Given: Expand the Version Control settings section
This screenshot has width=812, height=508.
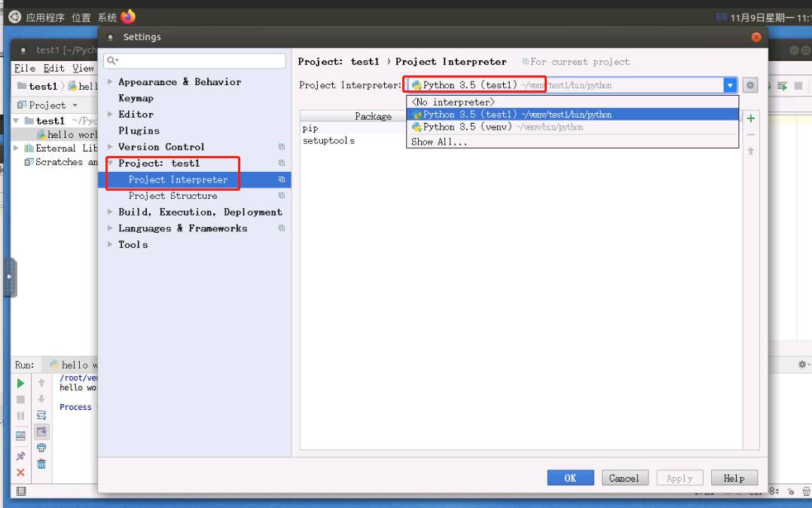Looking at the screenshot, I should pos(110,147).
